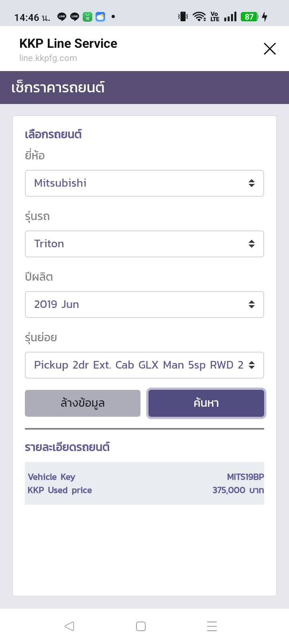Tap the 375,000 บาท used price

[x=238, y=490]
